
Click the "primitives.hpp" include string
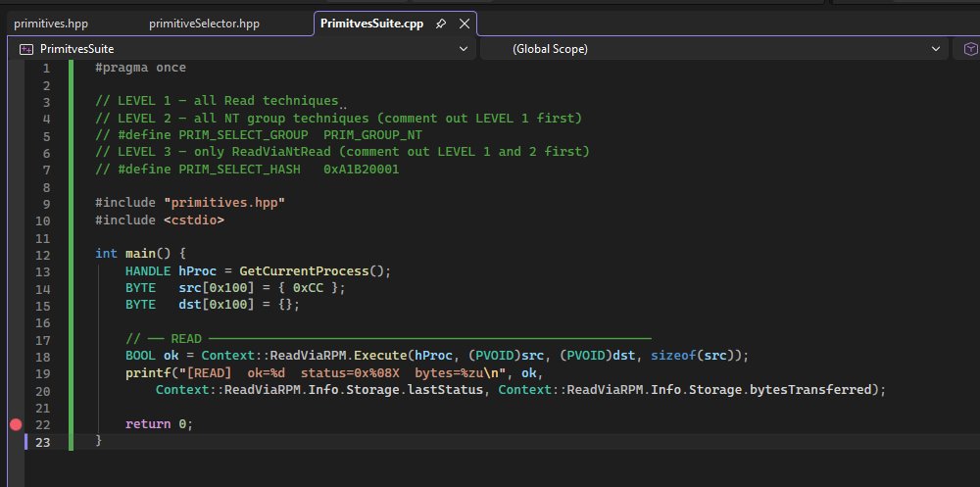point(224,203)
